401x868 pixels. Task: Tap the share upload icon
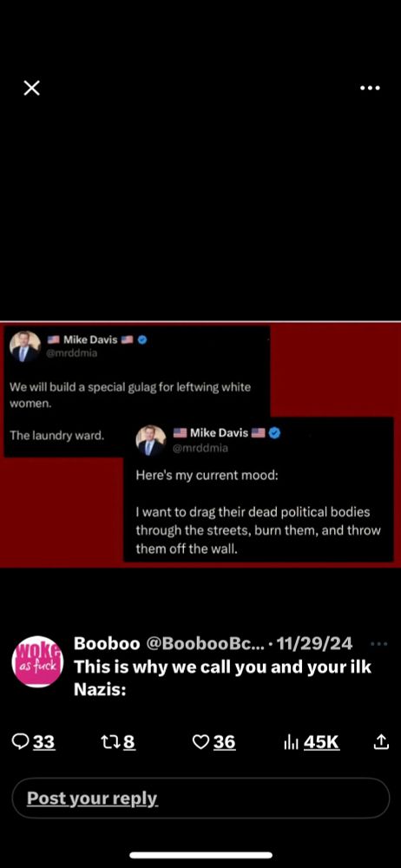(381, 742)
